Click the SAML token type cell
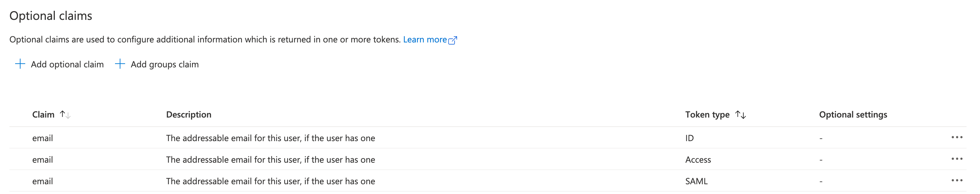The height and width of the screenshot is (194, 980). point(696,182)
